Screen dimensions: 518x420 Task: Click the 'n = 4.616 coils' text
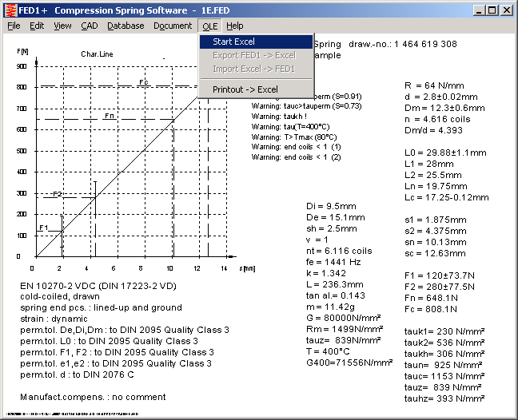click(x=437, y=119)
